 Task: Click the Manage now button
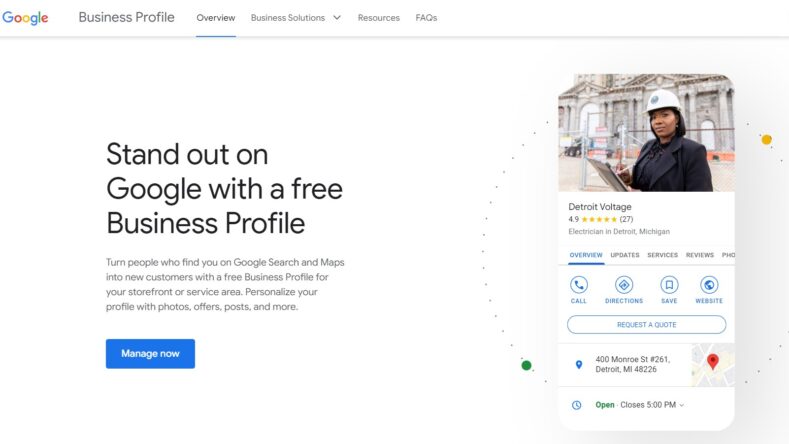coord(150,353)
